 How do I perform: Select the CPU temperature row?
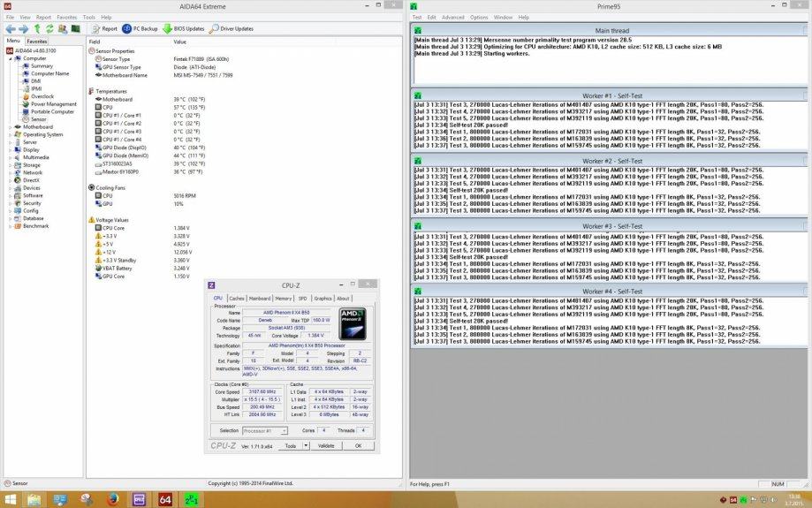click(x=243, y=107)
